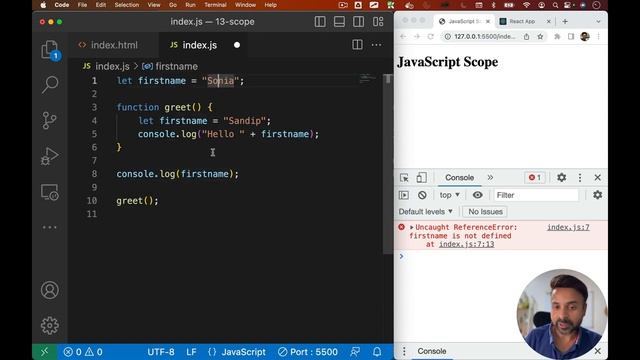Screen dimensions: 640x360
Task: Open the Source Control view
Action: point(50,120)
